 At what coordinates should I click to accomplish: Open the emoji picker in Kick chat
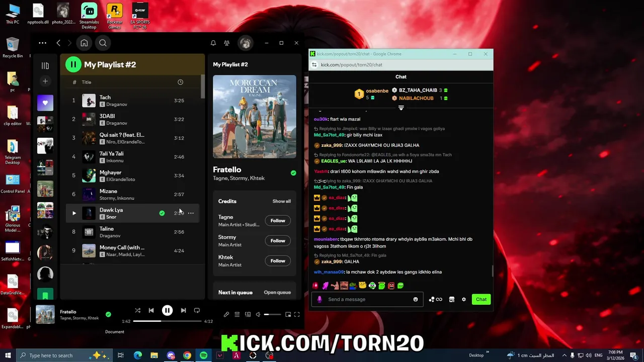416,299
